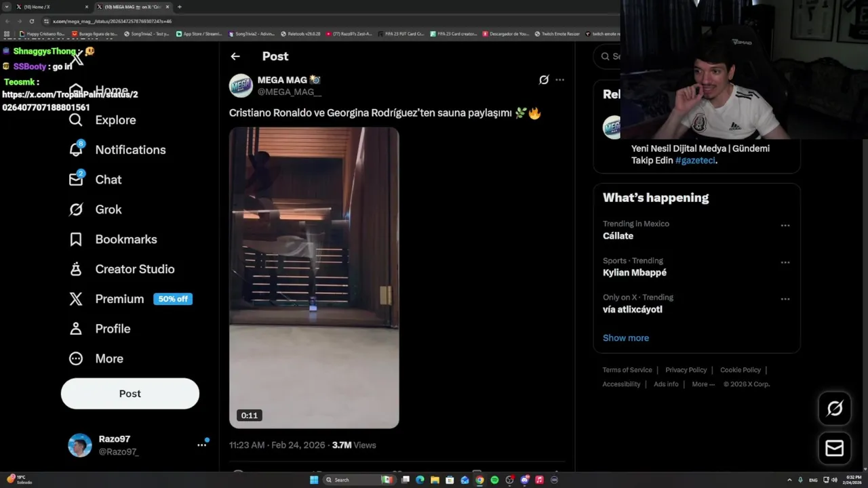Screen dimensions: 868x488
Task: Open the three-dot menu on MEGA MAG post
Action: point(559,80)
